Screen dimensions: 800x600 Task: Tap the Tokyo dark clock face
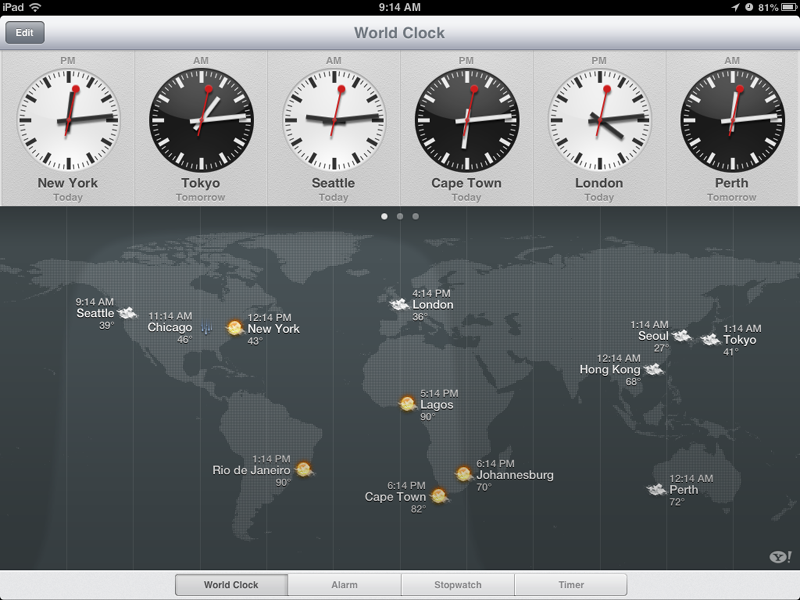(x=200, y=119)
